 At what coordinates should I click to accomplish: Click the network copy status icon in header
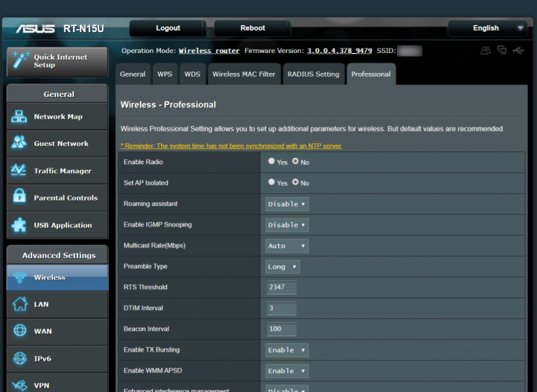pyautogui.click(x=502, y=50)
